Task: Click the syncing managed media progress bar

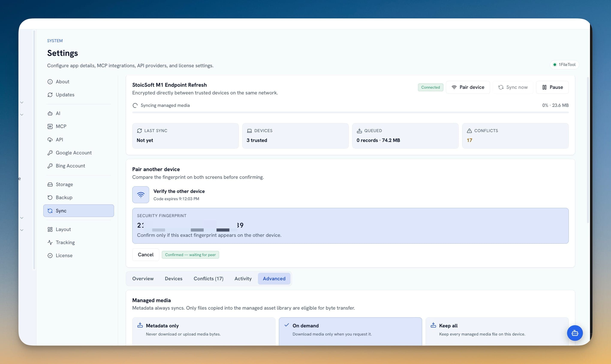Action: tap(351, 112)
